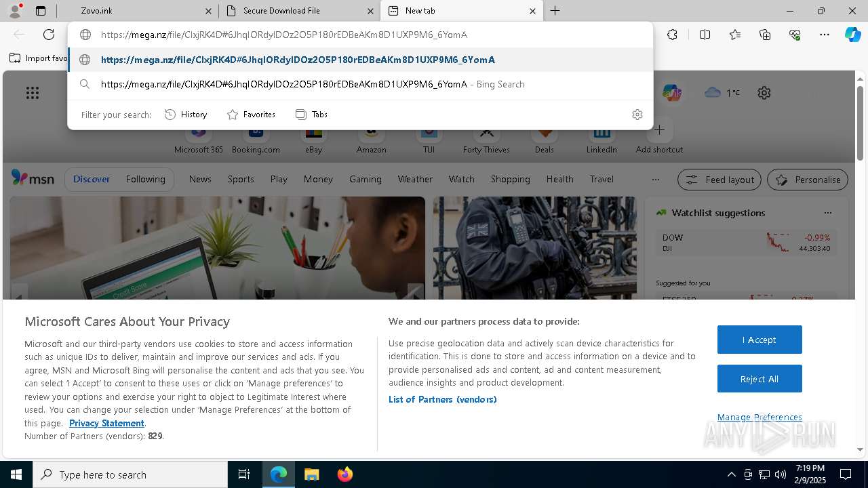Open the search suggestions settings gear
Viewport: 868px width, 488px height.
(x=637, y=115)
